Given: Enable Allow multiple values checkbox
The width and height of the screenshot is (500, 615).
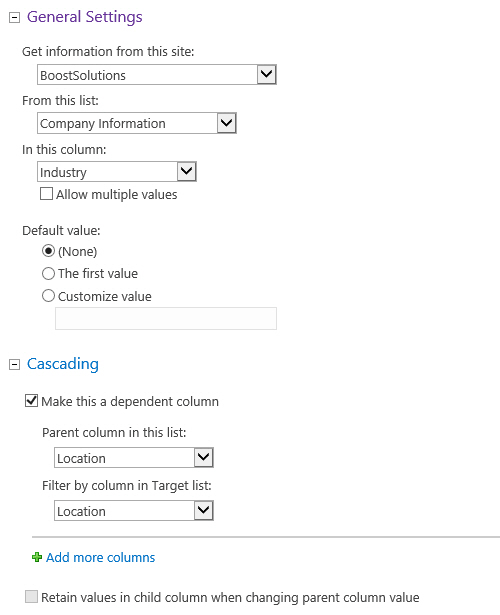Looking at the screenshot, I should [x=46, y=194].
